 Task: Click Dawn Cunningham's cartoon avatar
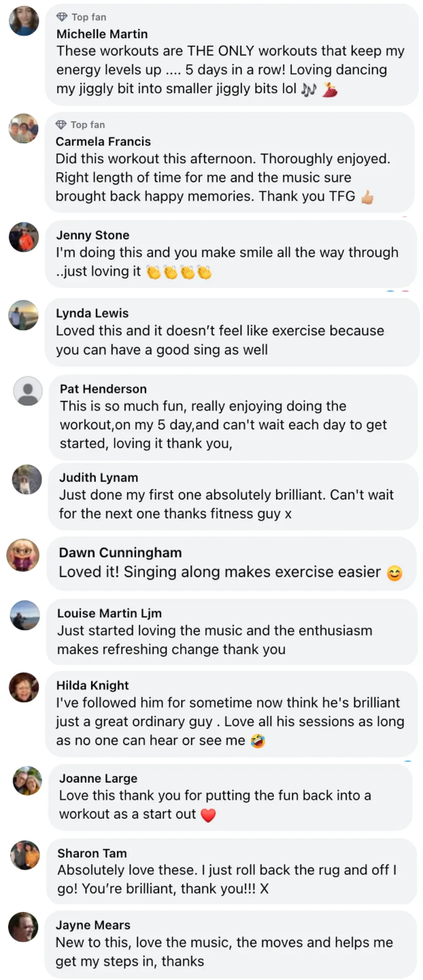pyautogui.click(x=22, y=555)
